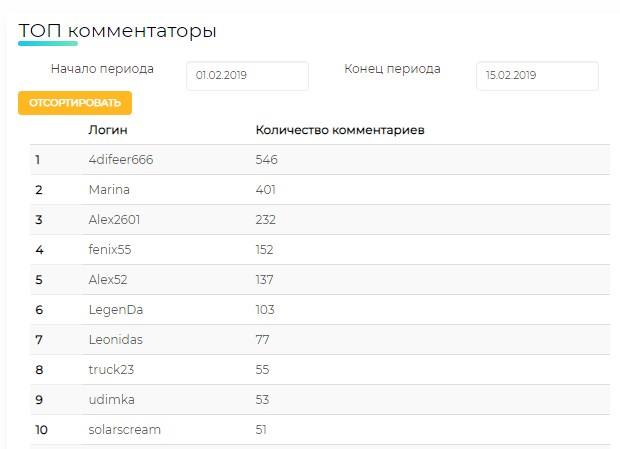The width and height of the screenshot is (620, 449).
Task: Select Leonidas in the commenters list
Action: (x=115, y=340)
